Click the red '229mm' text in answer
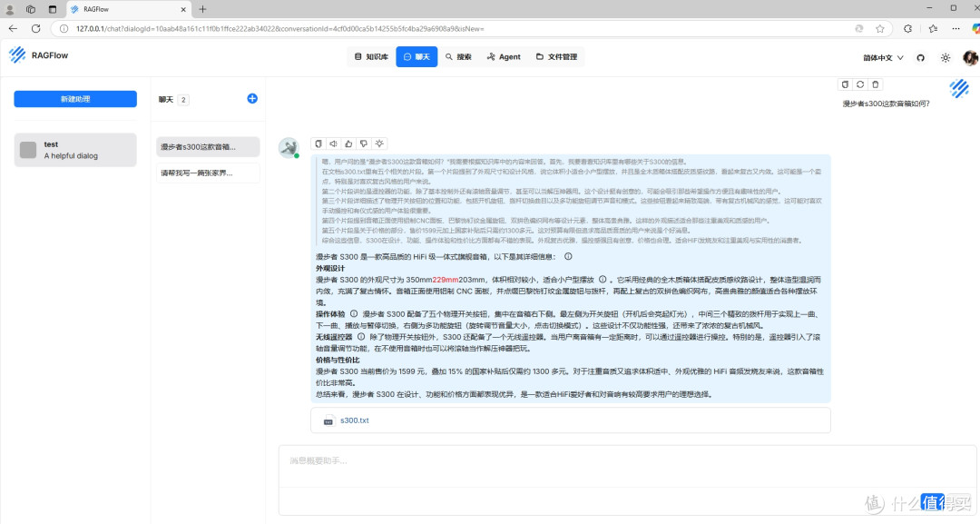The image size is (980, 524). (446, 280)
